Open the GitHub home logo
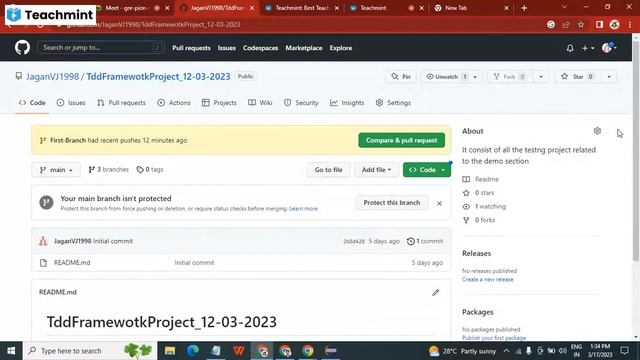Screen dimensions: 640x360 [x=22, y=48]
